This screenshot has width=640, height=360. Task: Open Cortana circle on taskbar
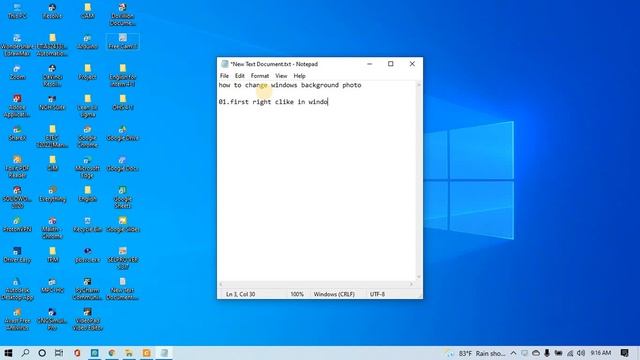tap(42, 353)
